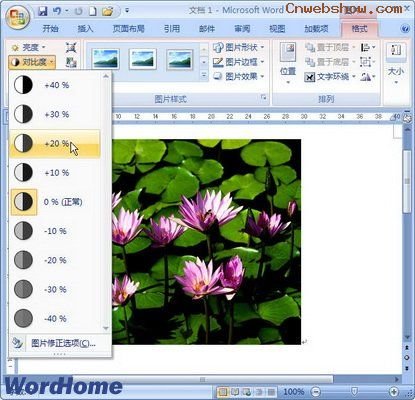The height and width of the screenshot is (400, 415).
Task: Select the first picture style thumbnail
Action: click(x=106, y=59)
